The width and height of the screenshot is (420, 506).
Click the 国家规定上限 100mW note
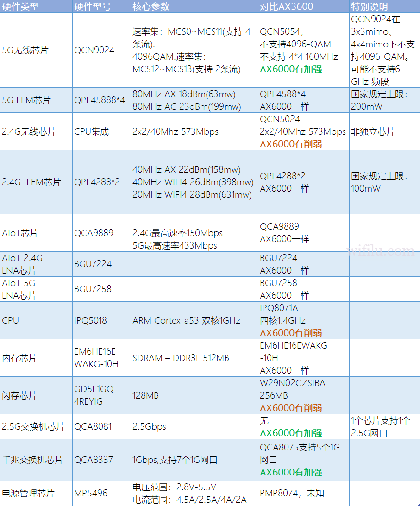click(384, 182)
